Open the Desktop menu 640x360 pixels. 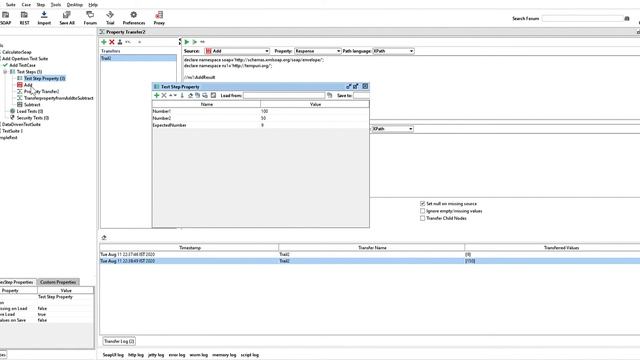pos(75,5)
